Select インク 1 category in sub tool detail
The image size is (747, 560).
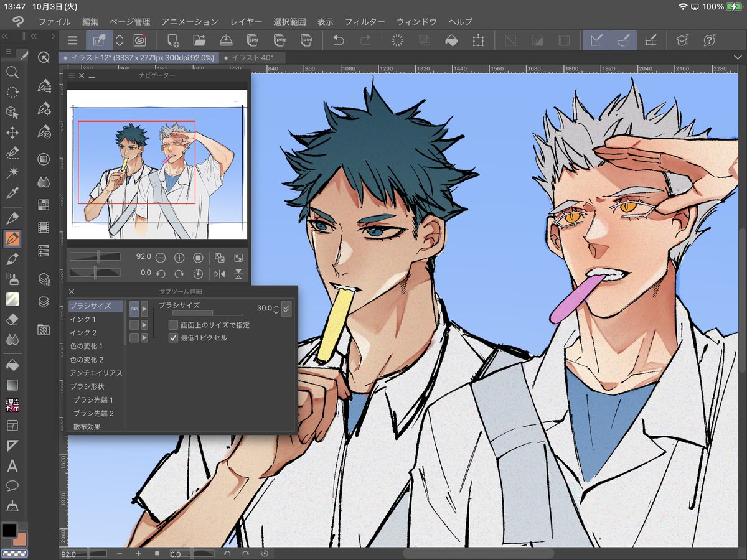point(95,319)
